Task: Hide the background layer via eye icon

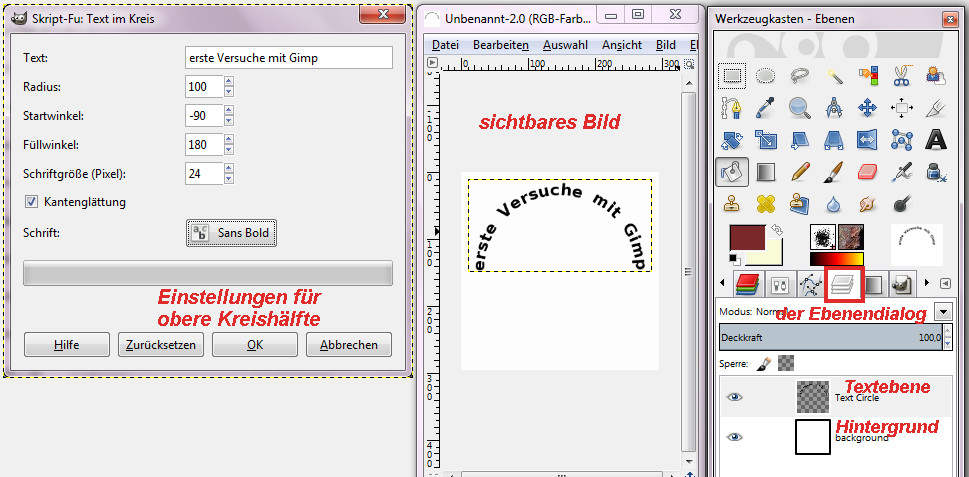Action: click(x=734, y=437)
